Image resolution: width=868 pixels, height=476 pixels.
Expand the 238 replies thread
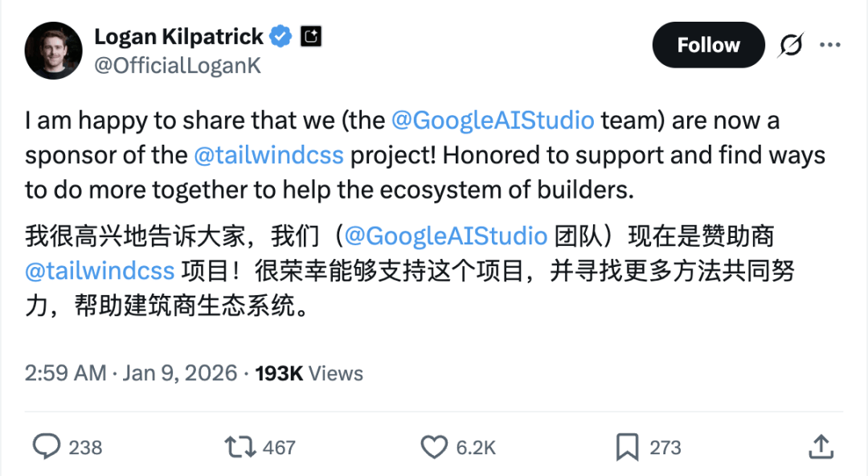pos(80,447)
